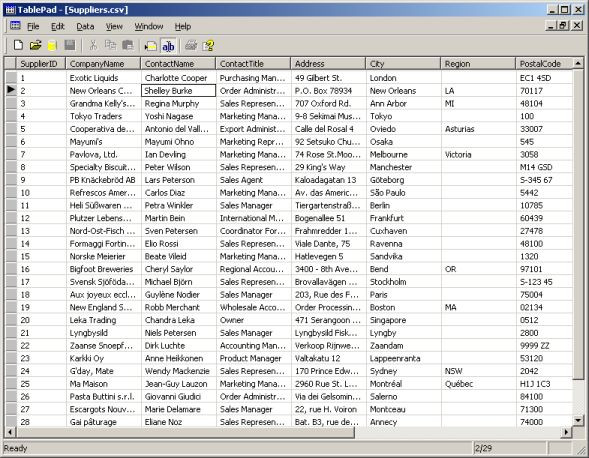Click the row selector for supplier 1
This screenshot has width=589, height=458.
pyautogui.click(x=11, y=78)
